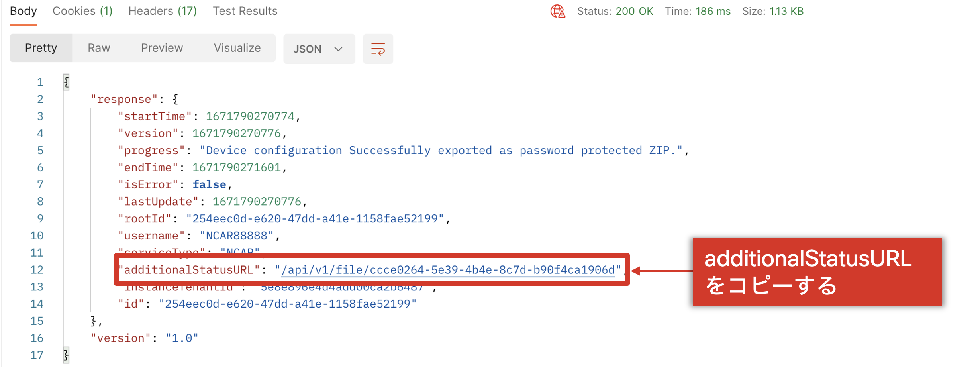Switch to the Preview view
The width and height of the screenshot is (980, 369).
click(x=161, y=48)
